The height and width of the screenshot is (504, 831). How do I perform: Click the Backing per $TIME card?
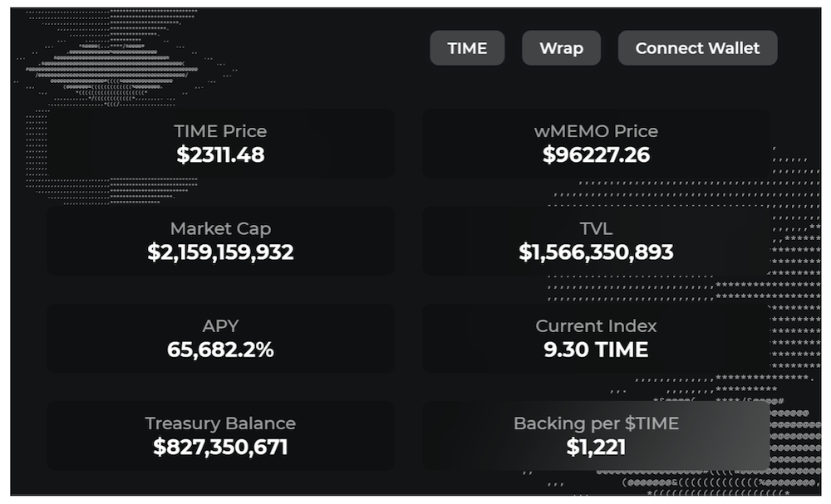click(596, 436)
